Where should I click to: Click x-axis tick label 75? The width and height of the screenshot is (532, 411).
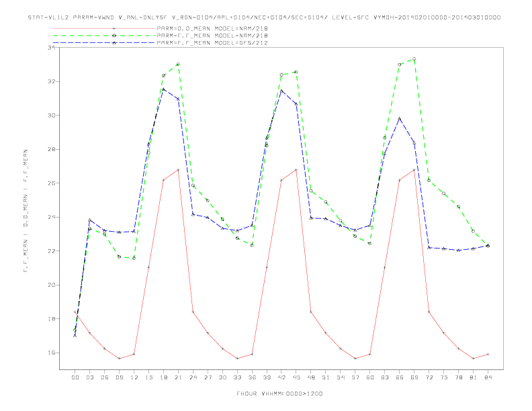click(444, 377)
